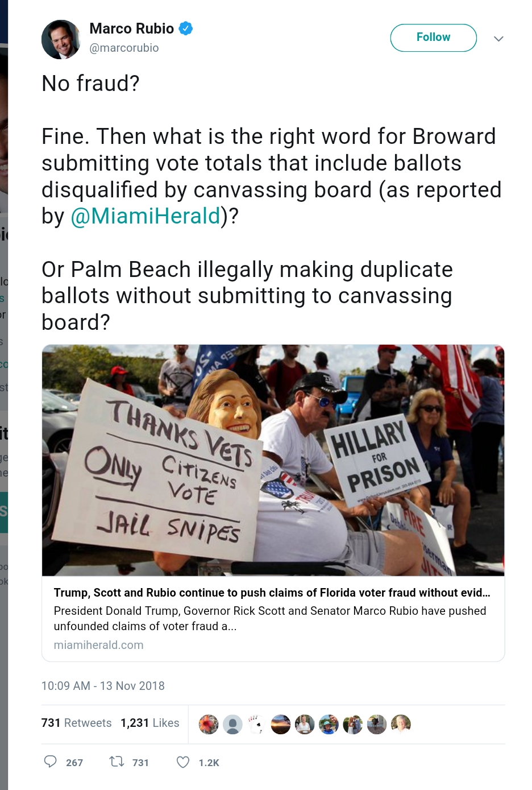The image size is (532, 790).
Task: Open the @MiamiHerald mention link
Action: [x=146, y=216]
